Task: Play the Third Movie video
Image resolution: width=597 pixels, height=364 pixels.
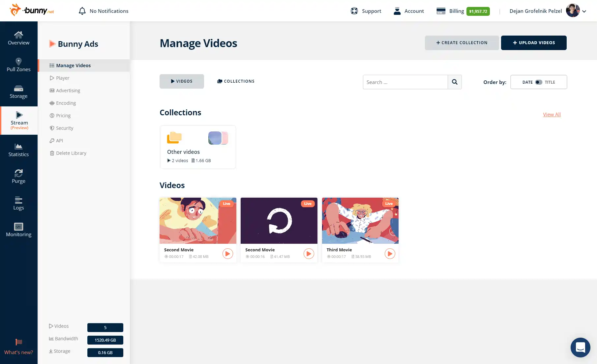Action: (x=390, y=254)
